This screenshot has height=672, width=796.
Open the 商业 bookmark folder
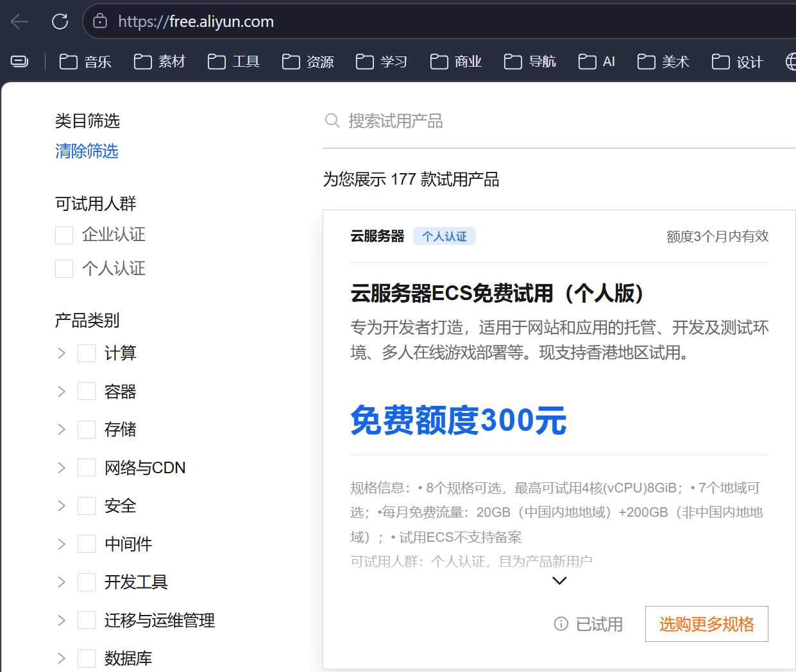(x=456, y=62)
